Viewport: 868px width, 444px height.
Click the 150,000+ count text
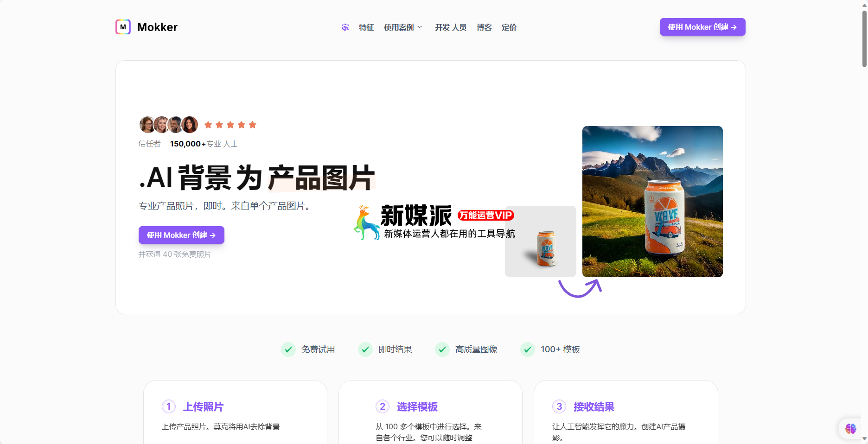[188, 144]
